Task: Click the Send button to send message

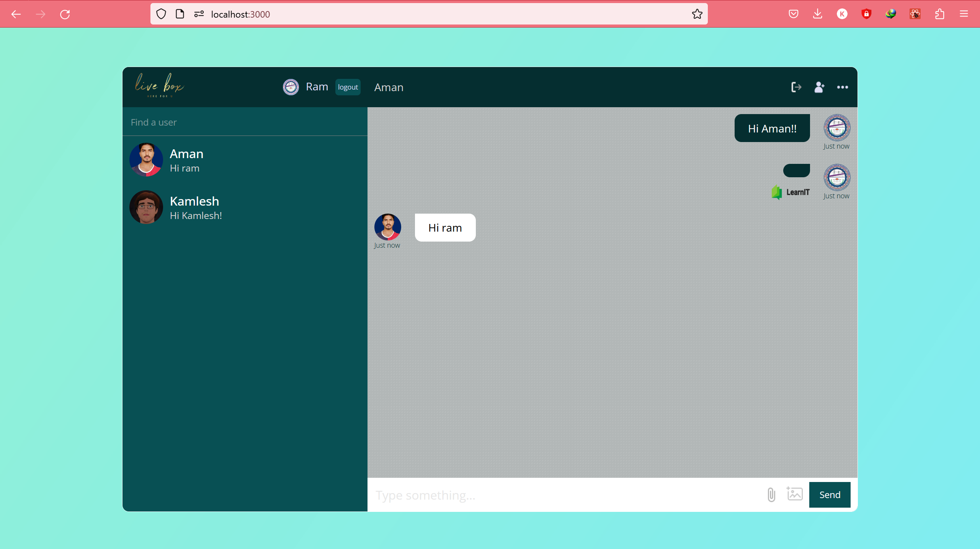Action: (x=829, y=495)
